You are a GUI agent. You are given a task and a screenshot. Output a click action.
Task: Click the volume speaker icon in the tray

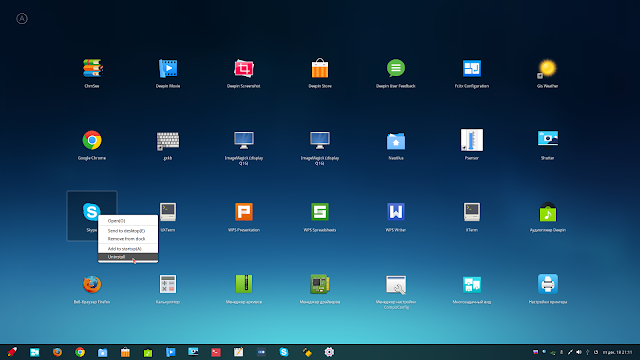(579, 352)
